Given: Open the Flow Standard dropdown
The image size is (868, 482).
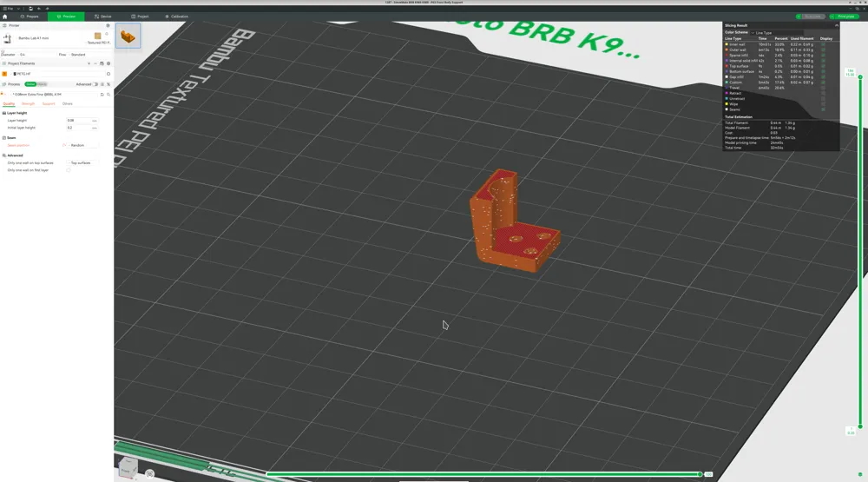Looking at the screenshot, I should (x=89, y=55).
